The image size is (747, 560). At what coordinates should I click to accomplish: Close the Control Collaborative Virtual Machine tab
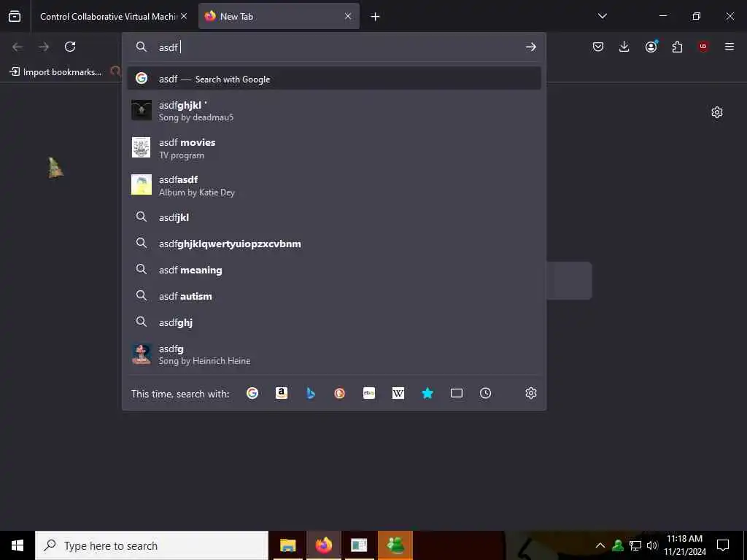tap(184, 16)
